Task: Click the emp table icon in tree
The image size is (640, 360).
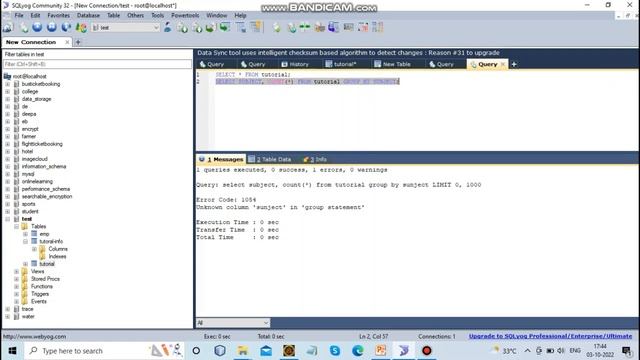Action: click(34, 234)
